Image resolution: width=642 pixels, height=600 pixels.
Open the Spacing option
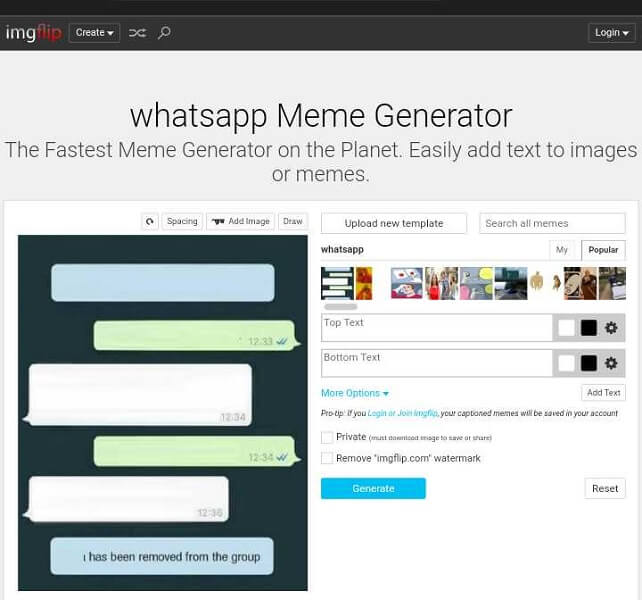click(182, 222)
